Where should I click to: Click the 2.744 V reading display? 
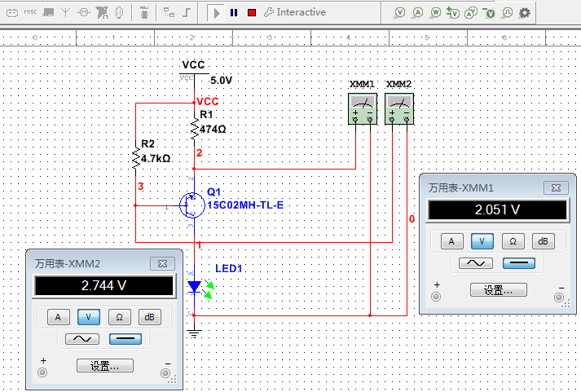click(103, 286)
